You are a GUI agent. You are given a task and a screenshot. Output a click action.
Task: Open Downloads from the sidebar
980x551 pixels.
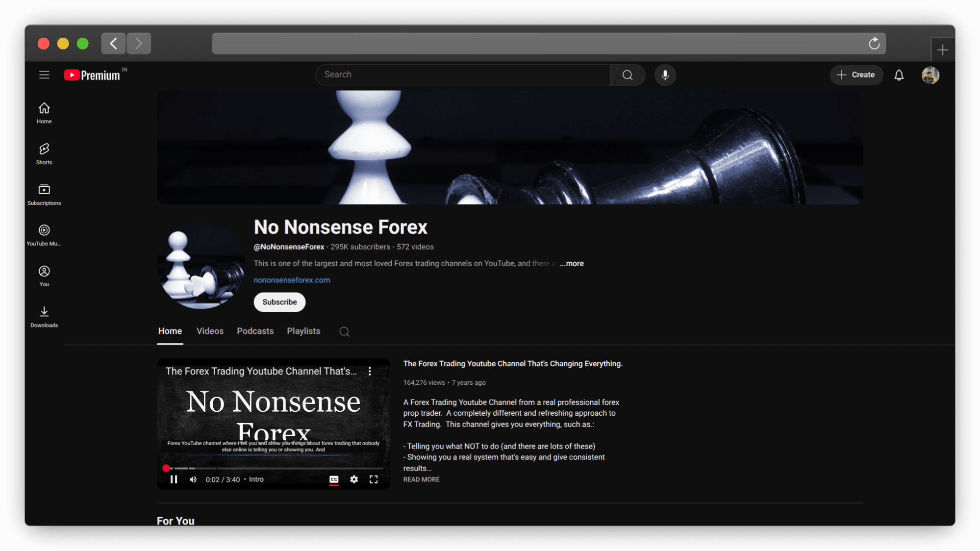pyautogui.click(x=44, y=317)
